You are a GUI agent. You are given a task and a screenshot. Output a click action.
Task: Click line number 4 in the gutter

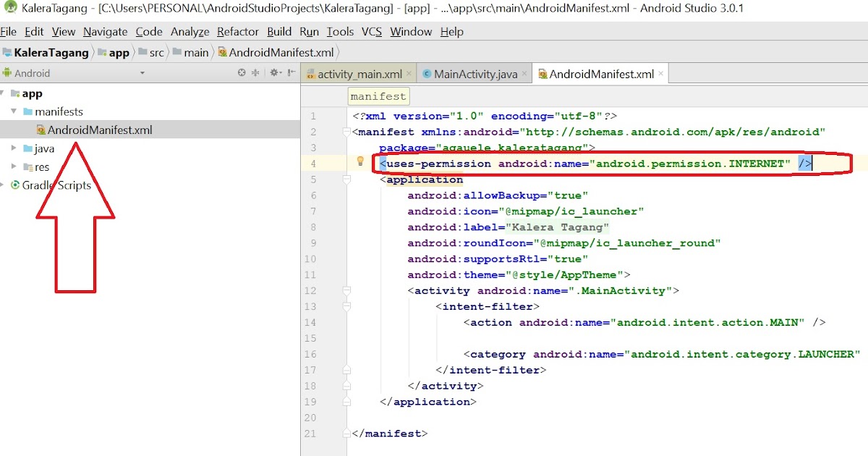pos(313,164)
